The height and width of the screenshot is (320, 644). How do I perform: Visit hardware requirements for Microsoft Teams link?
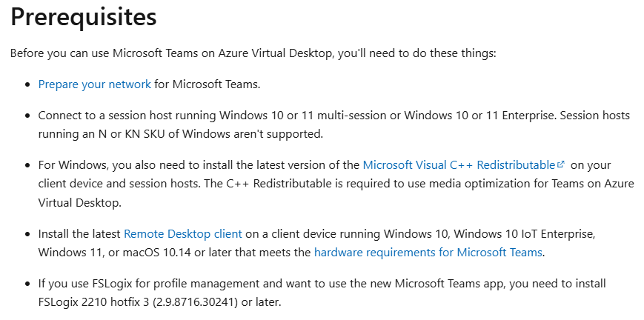coord(428,253)
